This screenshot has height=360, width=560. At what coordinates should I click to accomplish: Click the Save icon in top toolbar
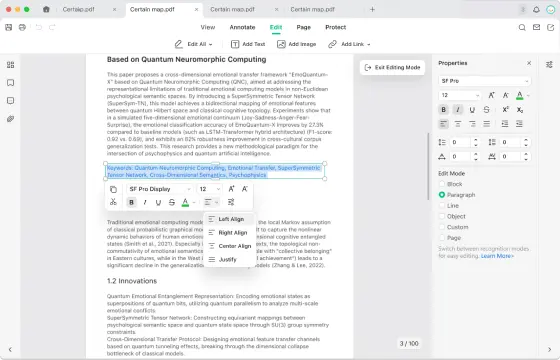point(9,27)
